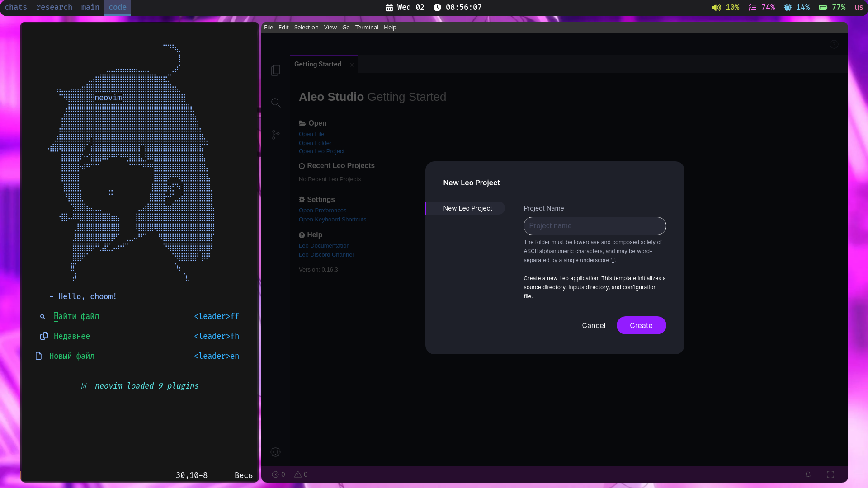Open Leo Documentation link
Screen dimensions: 868x488
point(324,246)
